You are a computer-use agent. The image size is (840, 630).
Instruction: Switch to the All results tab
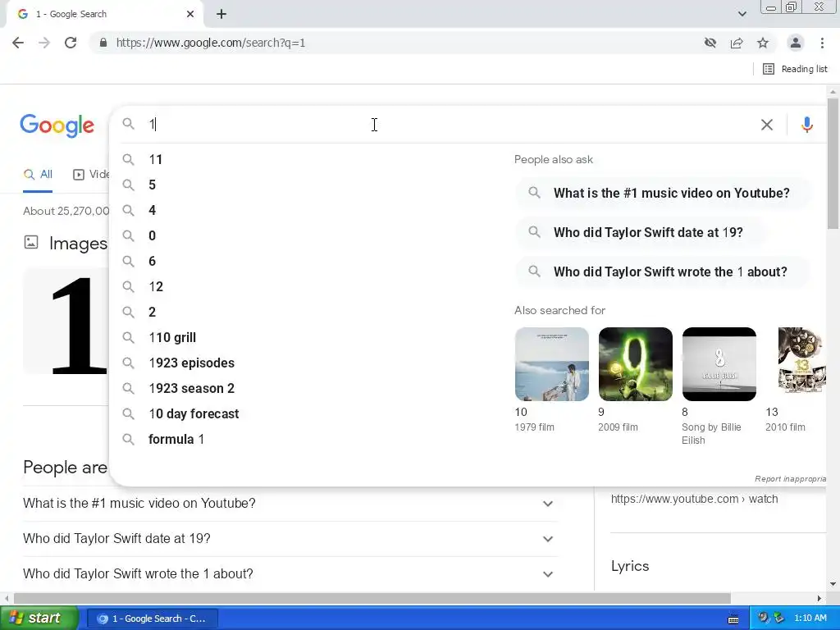coord(38,174)
